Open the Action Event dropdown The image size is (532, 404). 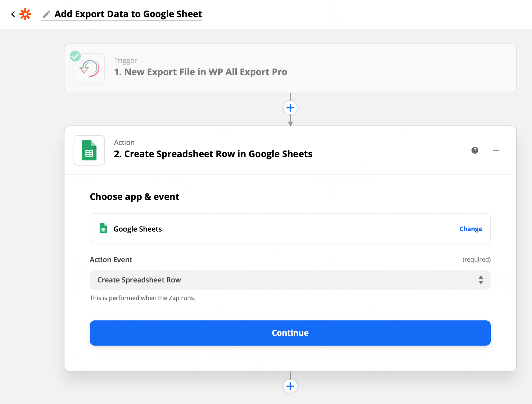point(290,280)
